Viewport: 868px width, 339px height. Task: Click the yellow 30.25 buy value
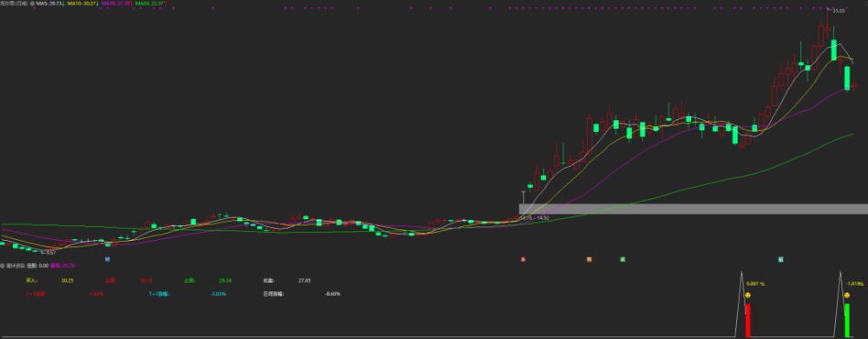point(67,281)
